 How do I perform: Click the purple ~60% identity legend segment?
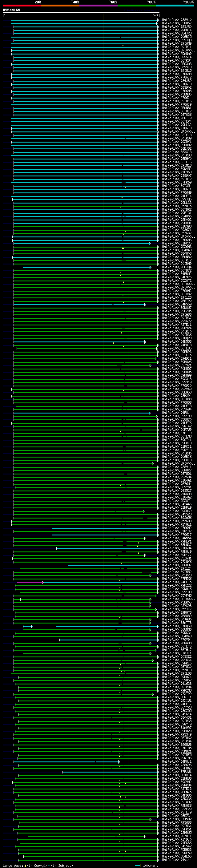pos(99,6)
